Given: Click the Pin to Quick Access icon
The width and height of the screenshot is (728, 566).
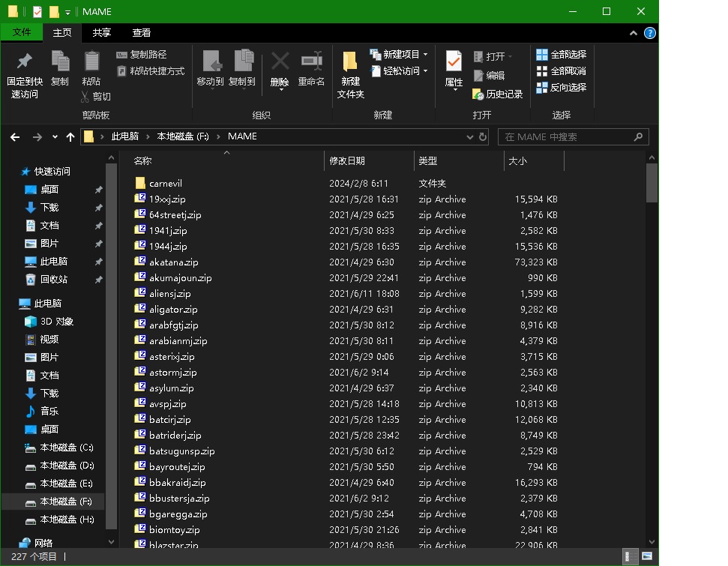Looking at the screenshot, I should click(24, 61).
